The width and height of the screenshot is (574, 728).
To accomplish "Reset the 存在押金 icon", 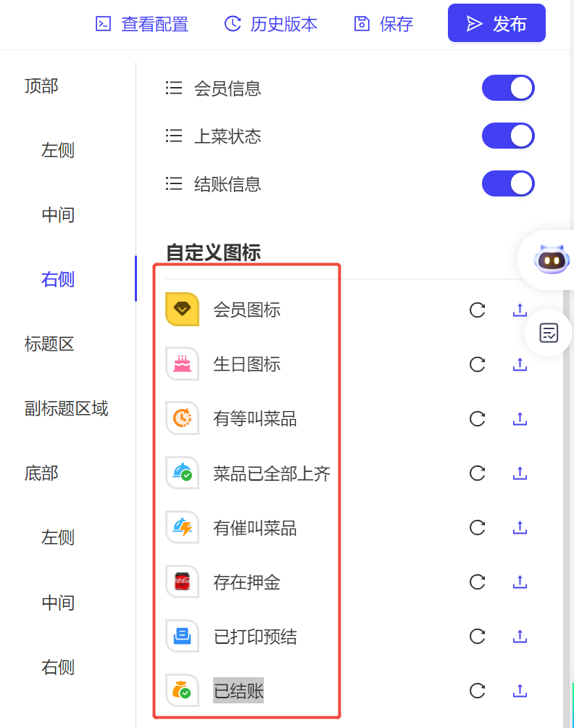I will tap(477, 582).
